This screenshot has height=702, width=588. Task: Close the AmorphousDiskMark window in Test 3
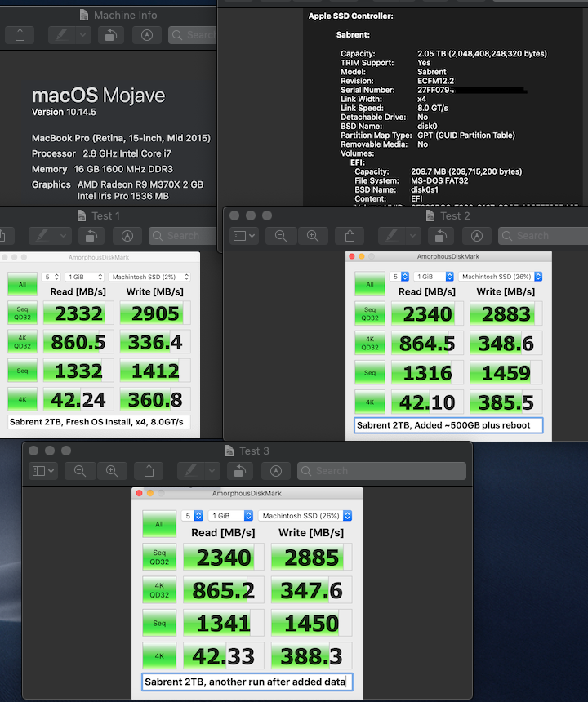point(139,493)
